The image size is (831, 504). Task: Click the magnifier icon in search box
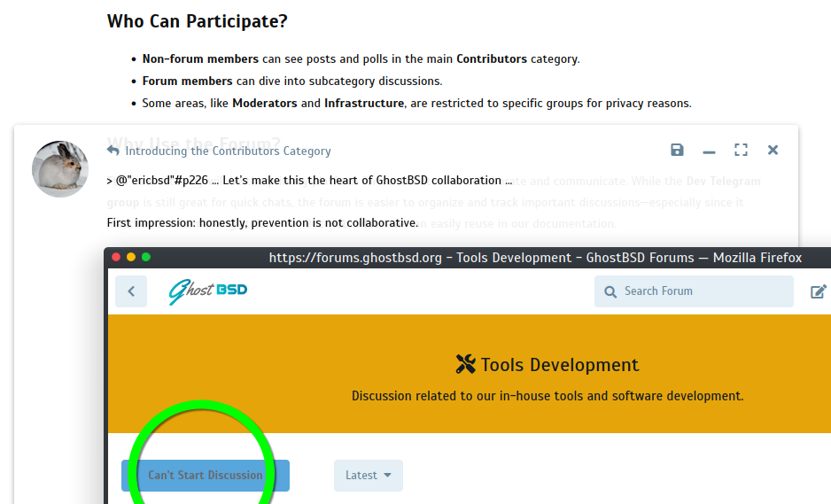(610, 291)
